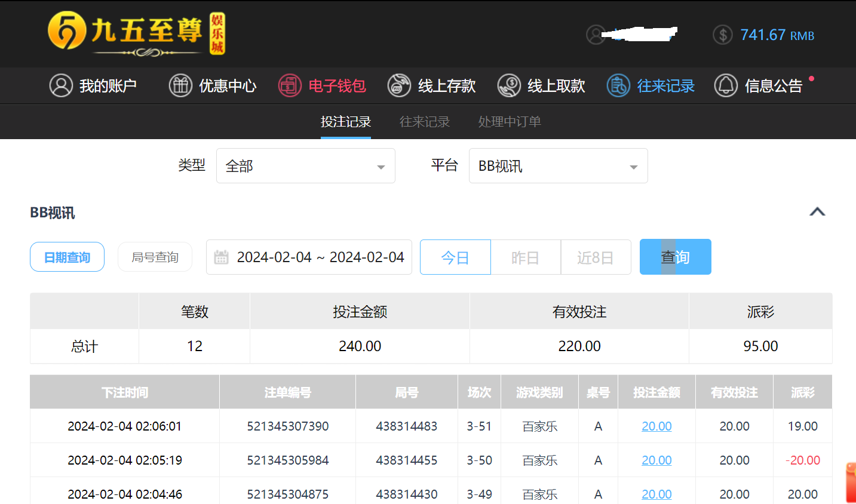The width and height of the screenshot is (856, 504).
Task: Open the 类型 dropdown showing 全部
Action: 305,166
